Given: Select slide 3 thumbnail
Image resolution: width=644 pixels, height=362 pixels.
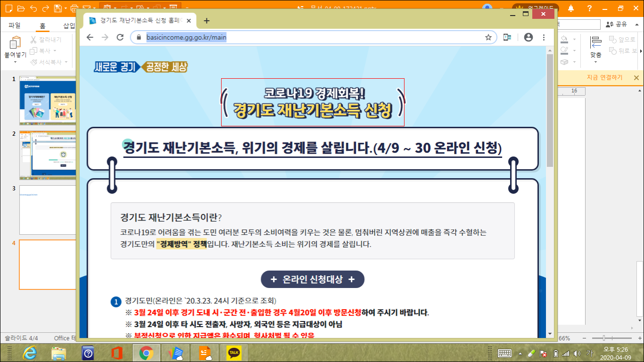Looking at the screenshot, I should coord(48,210).
